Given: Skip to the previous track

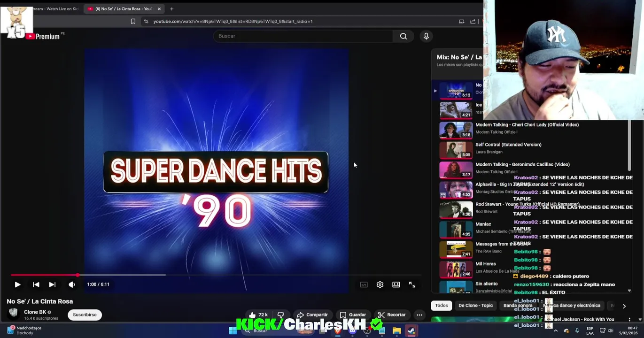Looking at the screenshot, I should click(x=36, y=284).
